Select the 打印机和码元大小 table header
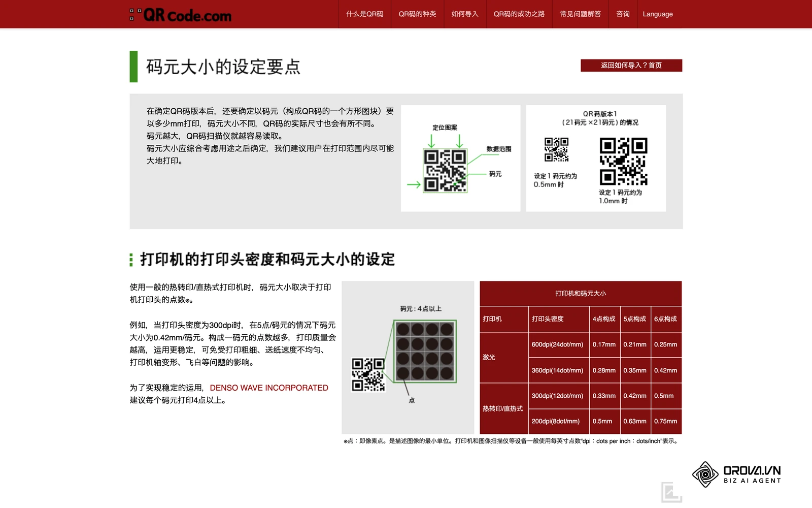The width and height of the screenshot is (812, 508). click(581, 293)
